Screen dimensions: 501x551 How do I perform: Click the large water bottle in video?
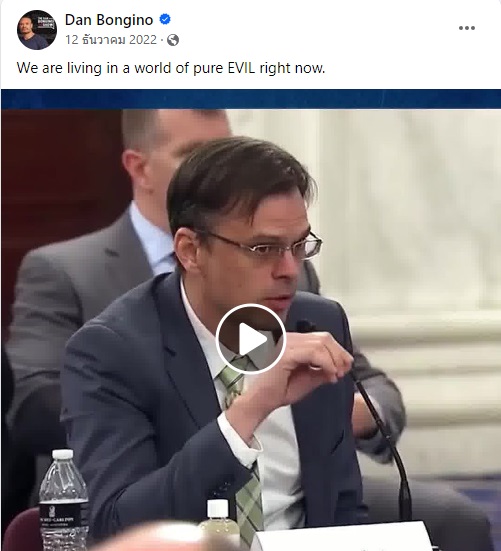pos(63,500)
